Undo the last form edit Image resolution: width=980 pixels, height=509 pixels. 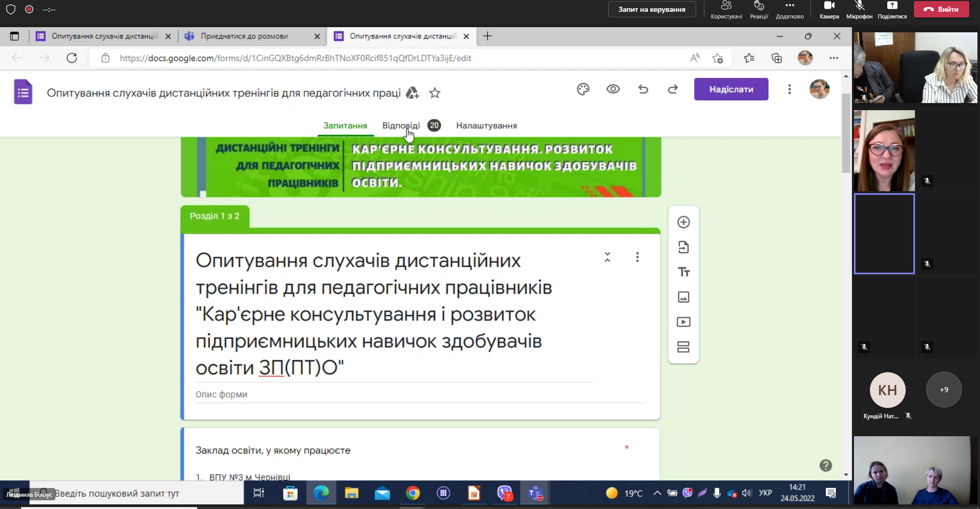(643, 89)
